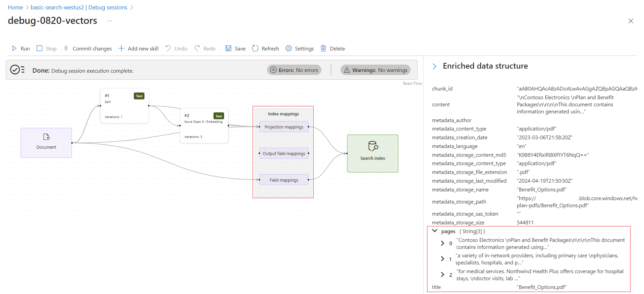
Task: Open Settings via the gear icon
Action: pos(289,48)
